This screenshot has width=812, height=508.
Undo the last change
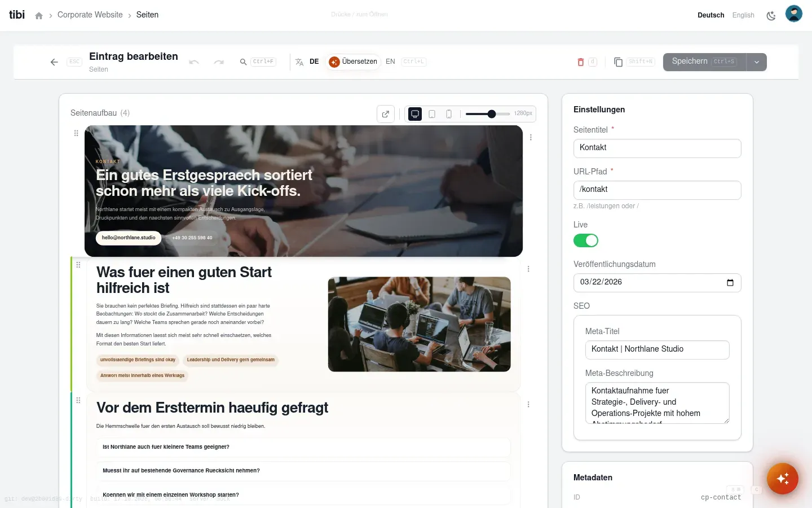tap(194, 62)
